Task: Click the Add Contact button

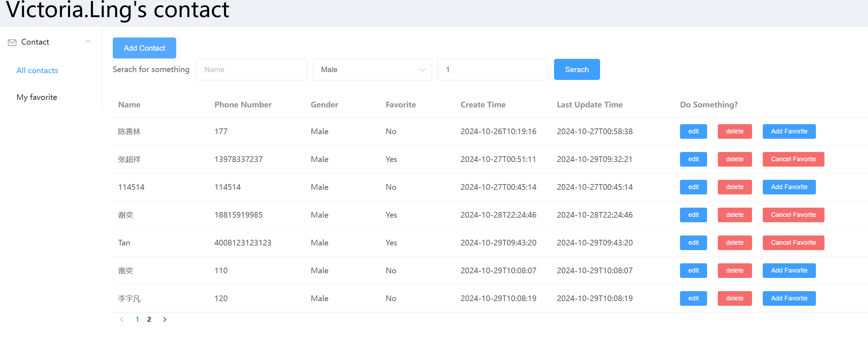Action: (144, 48)
